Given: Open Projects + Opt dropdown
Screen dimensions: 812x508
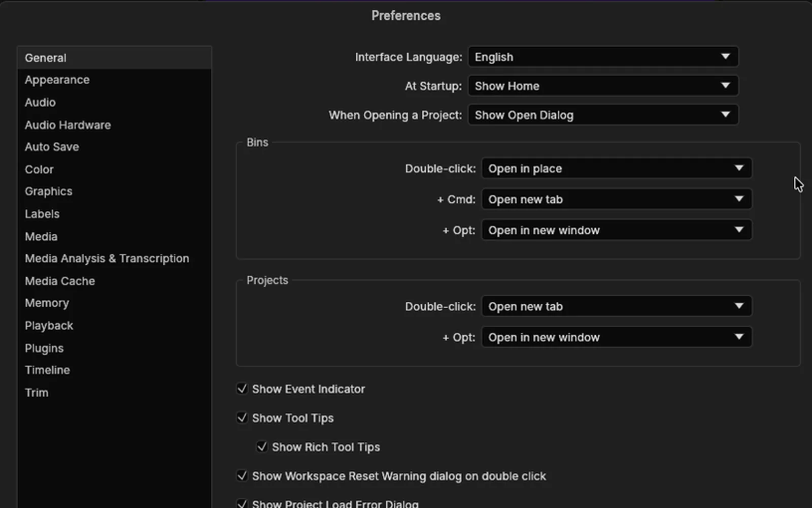Looking at the screenshot, I should click(x=617, y=337).
